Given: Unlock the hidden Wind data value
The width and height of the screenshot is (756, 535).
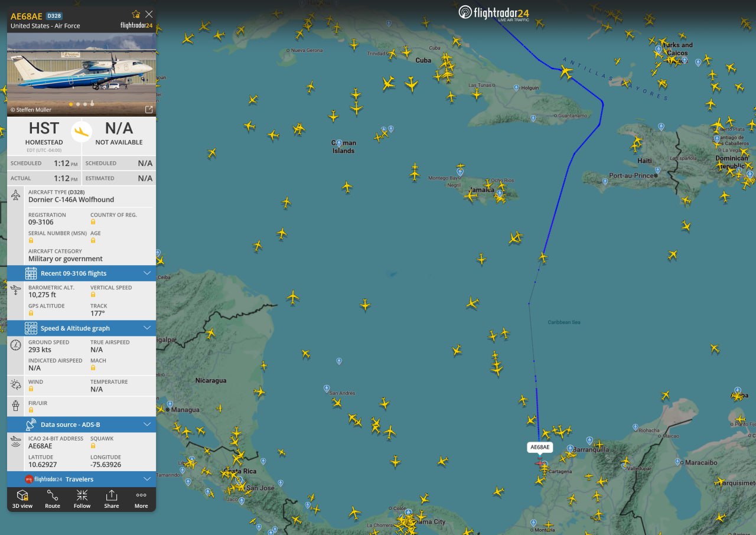Looking at the screenshot, I should point(31,389).
